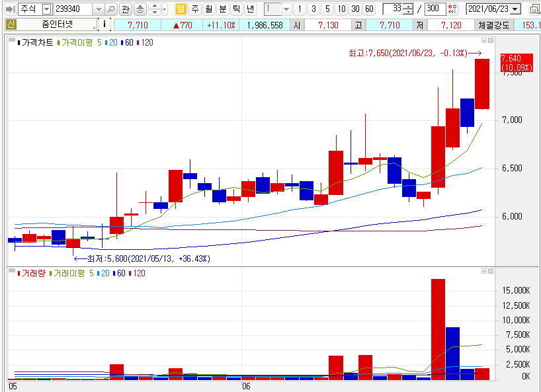The width and height of the screenshot is (541, 392).
Task: Choose the 1 interval button
Action: coord(300,9)
